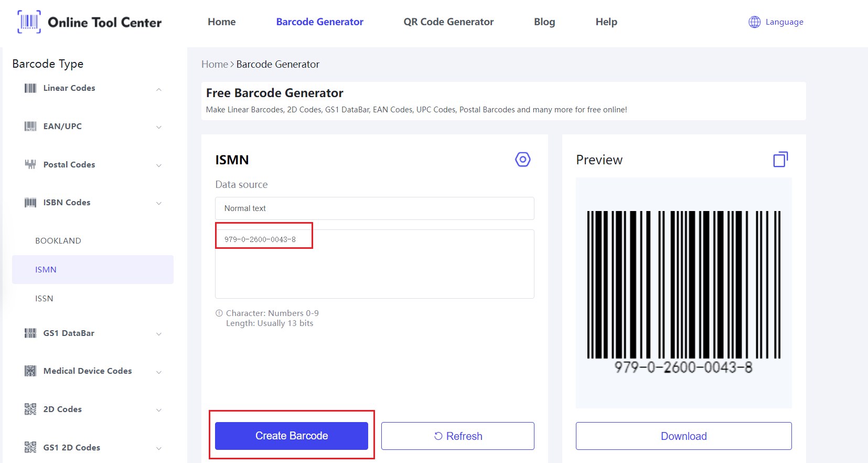The width and height of the screenshot is (868, 463).
Task: Click the generated barcode preview image
Action: [684, 292]
